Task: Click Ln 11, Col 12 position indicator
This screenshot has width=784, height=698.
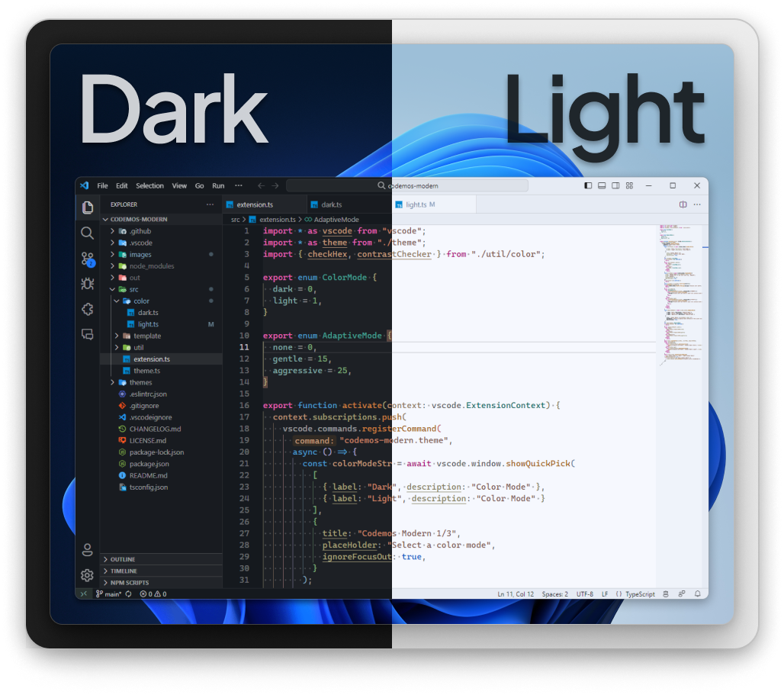Action: [516, 594]
